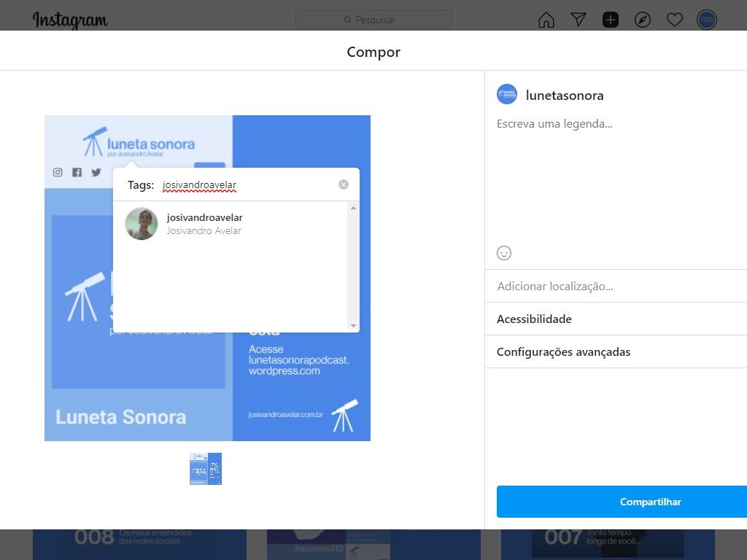Open profile avatar in top bar
Screen dimensions: 747x560
(x=706, y=20)
